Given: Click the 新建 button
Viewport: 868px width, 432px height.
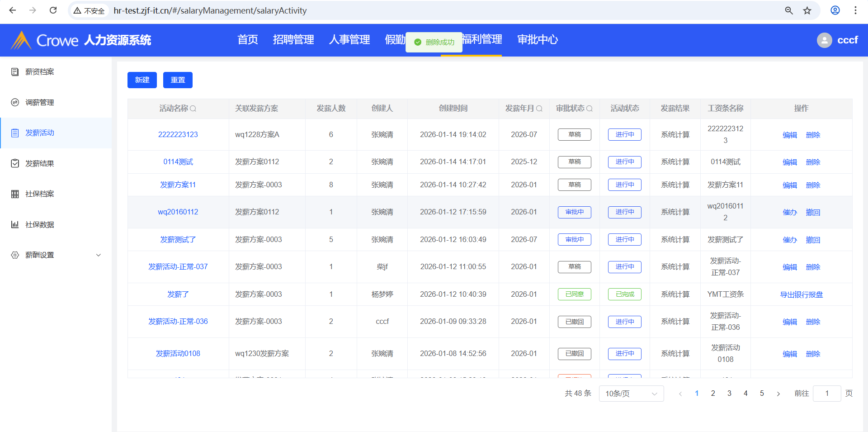Looking at the screenshot, I should tap(142, 80).
